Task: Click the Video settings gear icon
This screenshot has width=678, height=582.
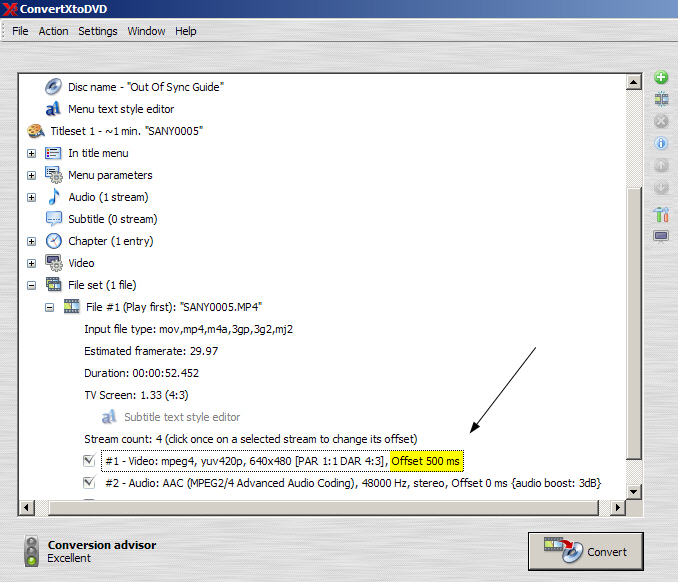Action: 54,263
